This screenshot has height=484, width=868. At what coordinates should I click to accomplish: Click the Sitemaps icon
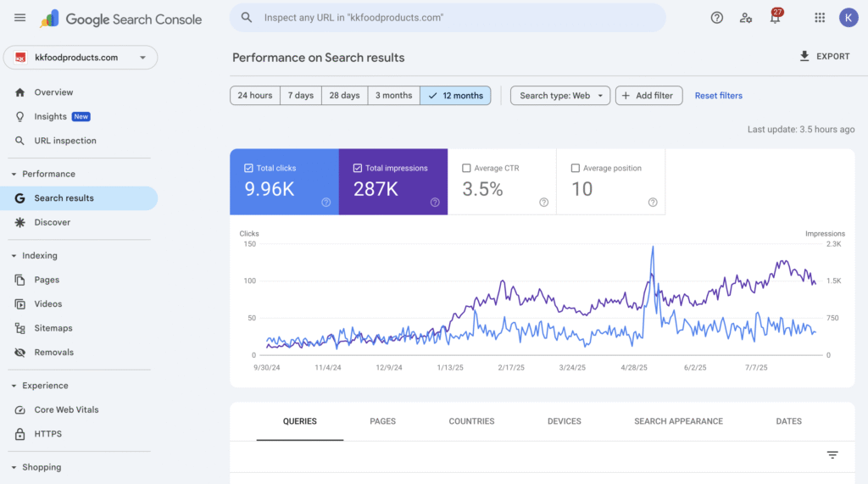click(x=20, y=328)
